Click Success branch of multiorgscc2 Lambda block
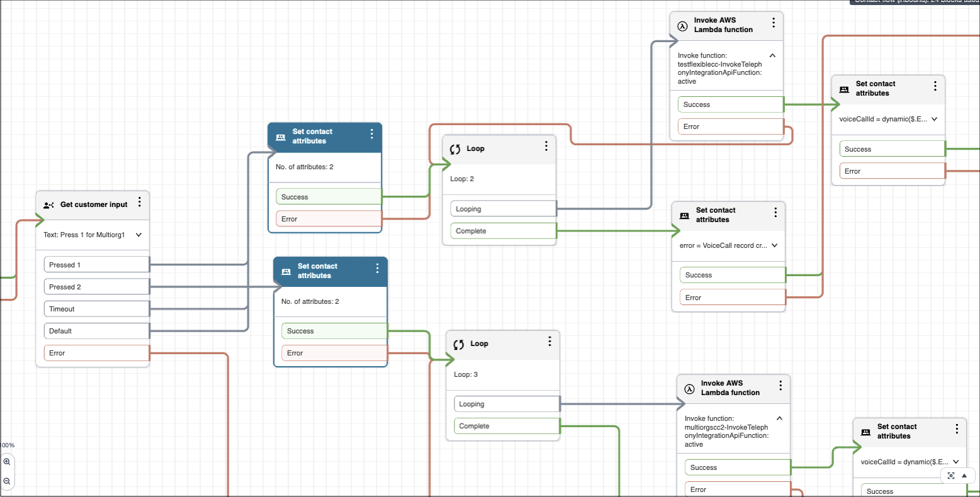 738,467
